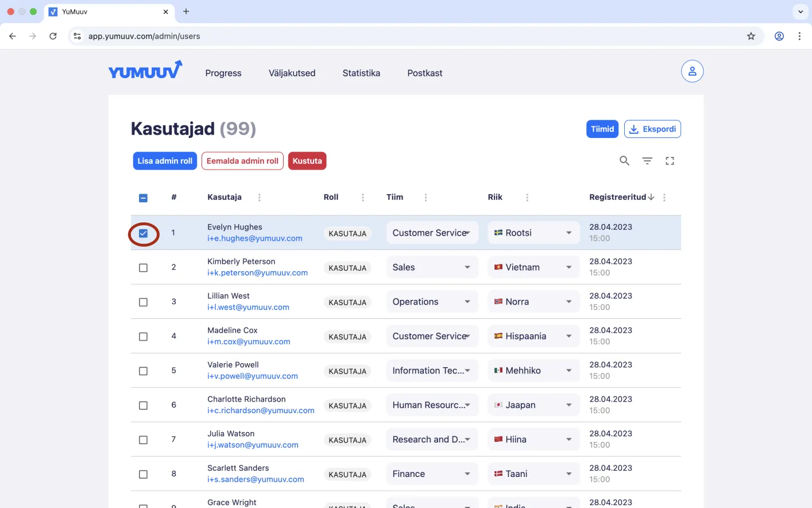Select Kimberly Peterson row checkbox
Image resolution: width=812 pixels, height=508 pixels.
coord(144,268)
